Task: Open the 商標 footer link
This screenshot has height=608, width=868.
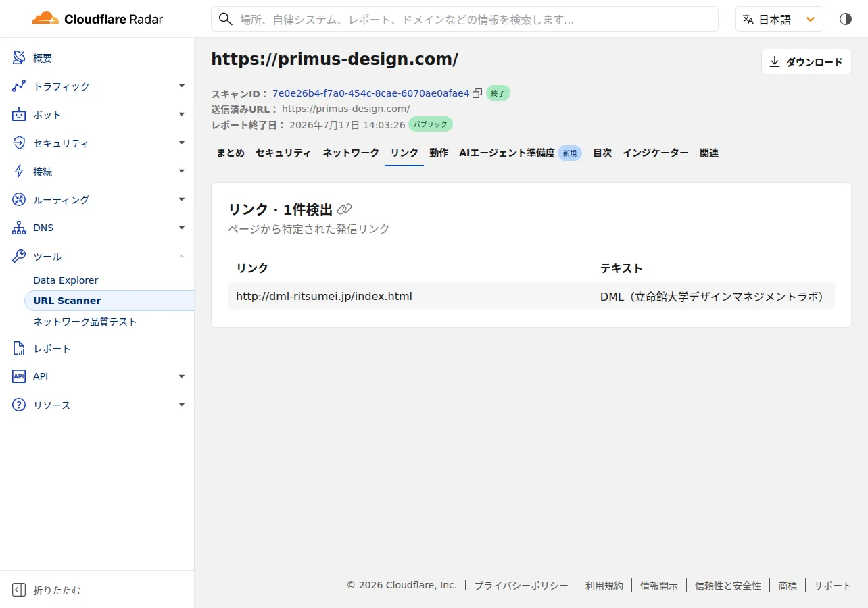Action: [x=788, y=586]
